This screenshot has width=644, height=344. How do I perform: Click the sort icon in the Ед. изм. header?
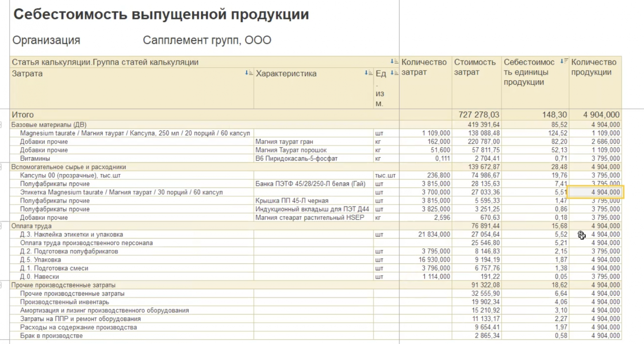(x=394, y=73)
